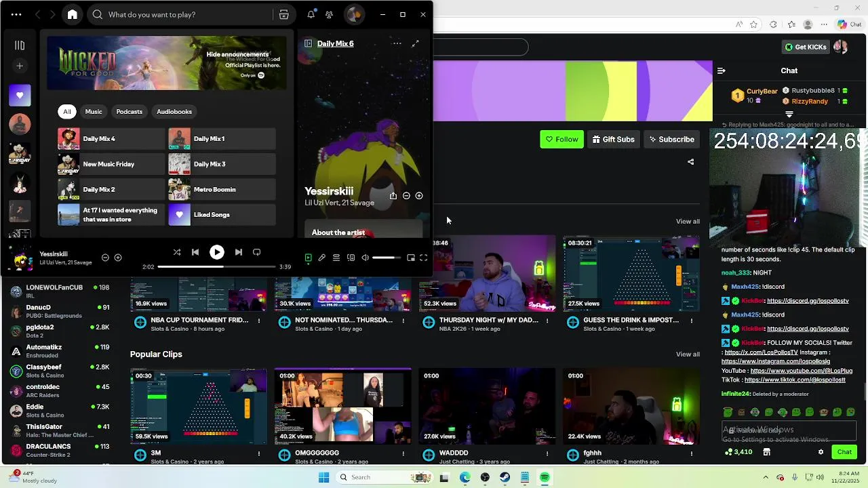The width and height of the screenshot is (868, 488).
Task: Toggle Now Playing view button in player bar
Action: tap(308, 258)
